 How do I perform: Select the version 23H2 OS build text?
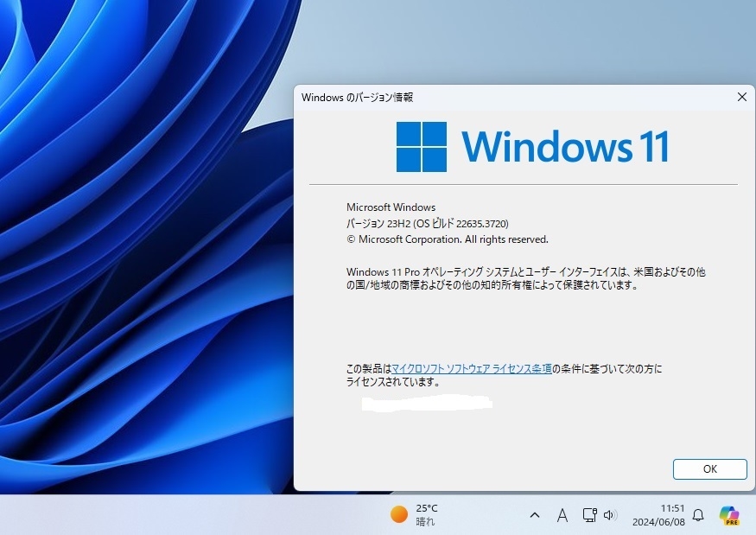427,223
